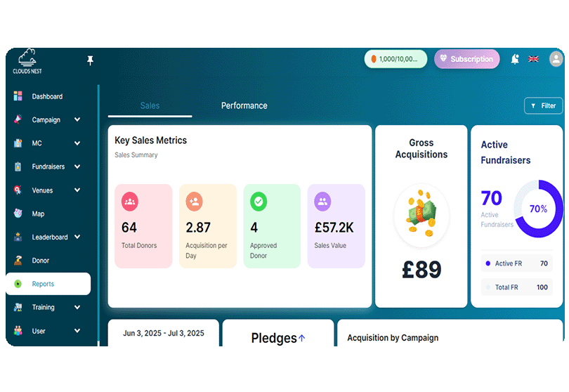Viewport: 569px width, 392px height.
Task: Click the Total Donors 64 card
Action: (143, 226)
